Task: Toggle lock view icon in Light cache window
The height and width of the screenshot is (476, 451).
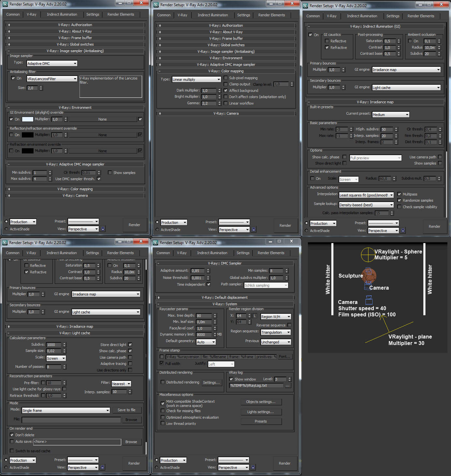Action: [103, 467]
